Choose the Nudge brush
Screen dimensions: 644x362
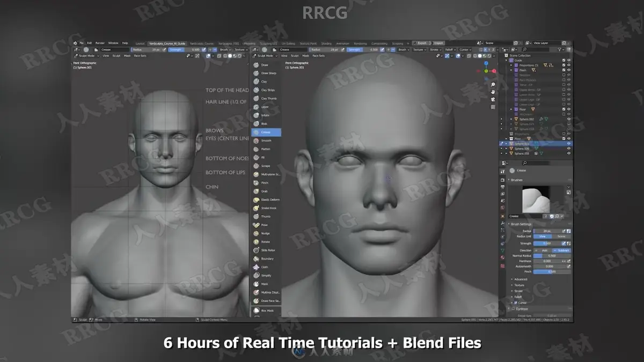pyautogui.click(x=266, y=233)
